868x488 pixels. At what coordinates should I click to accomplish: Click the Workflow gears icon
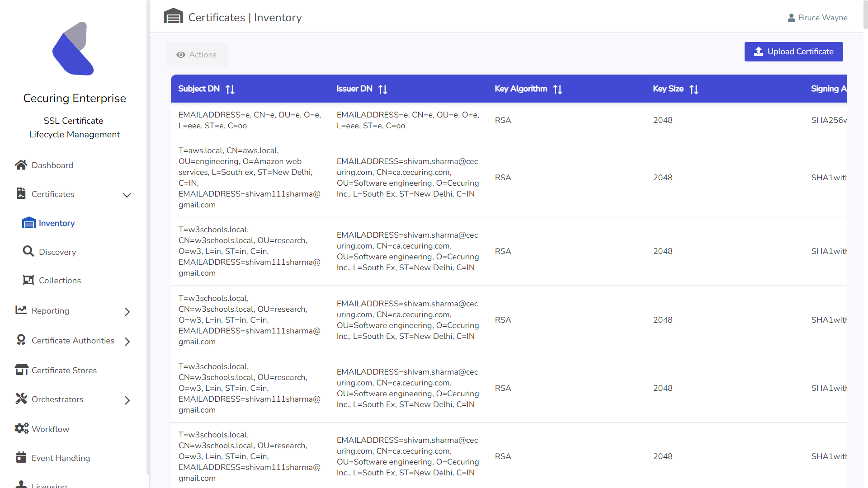click(21, 428)
